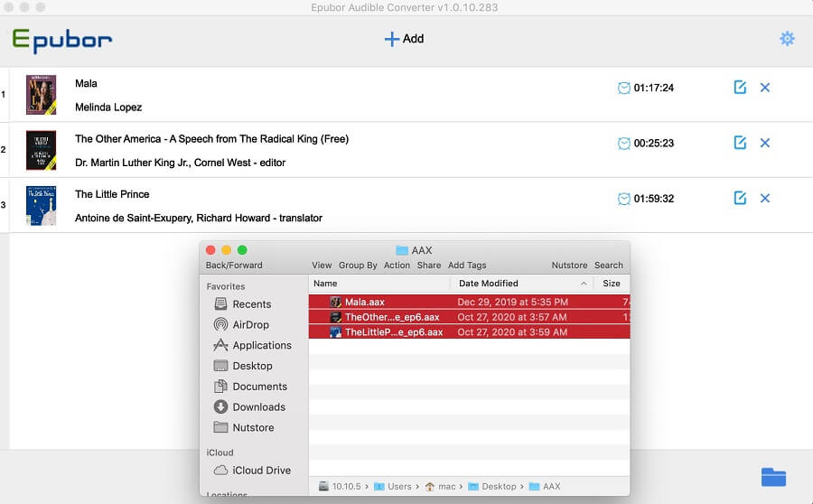Open the output folder icon in Epubor
Viewport: 813px width, 504px height.
(x=773, y=477)
